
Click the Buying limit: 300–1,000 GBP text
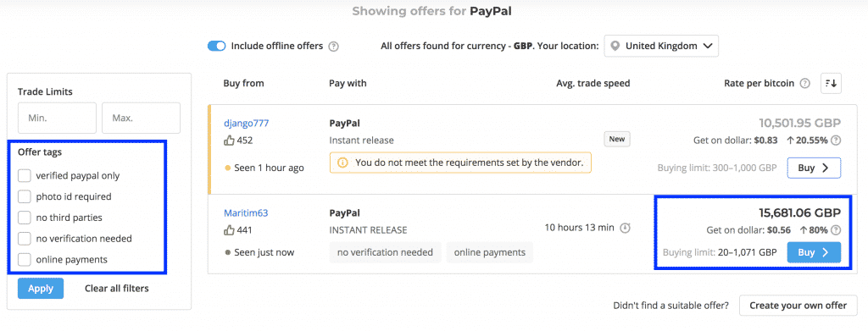(717, 168)
